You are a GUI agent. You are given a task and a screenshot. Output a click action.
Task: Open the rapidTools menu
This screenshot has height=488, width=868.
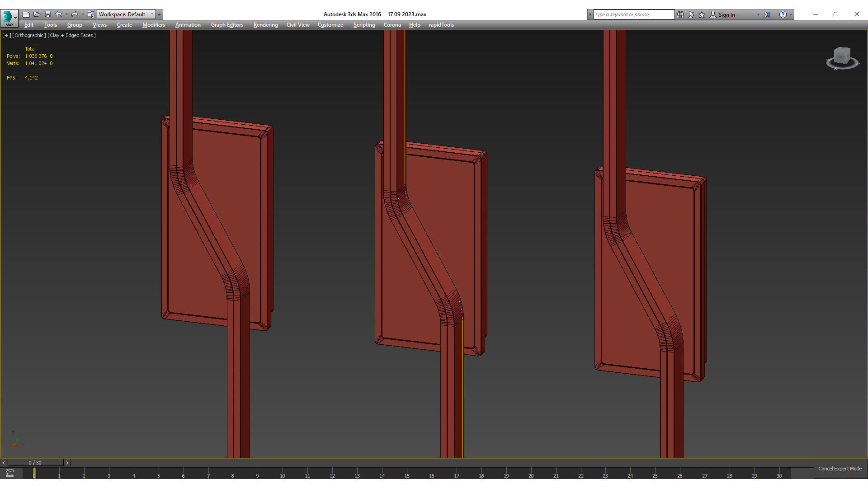(x=441, y=25)
